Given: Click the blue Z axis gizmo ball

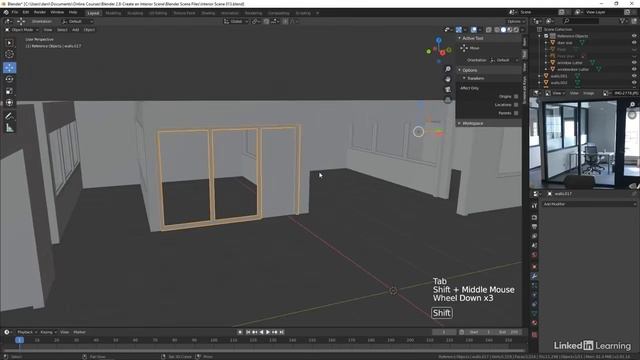Looking at the screenshot, I should (x=438, y=40).
